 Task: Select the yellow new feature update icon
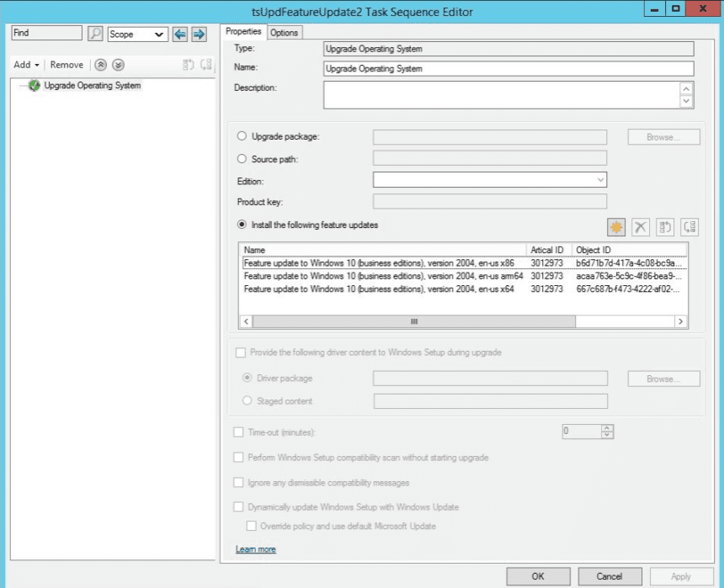tap(616, 225)
